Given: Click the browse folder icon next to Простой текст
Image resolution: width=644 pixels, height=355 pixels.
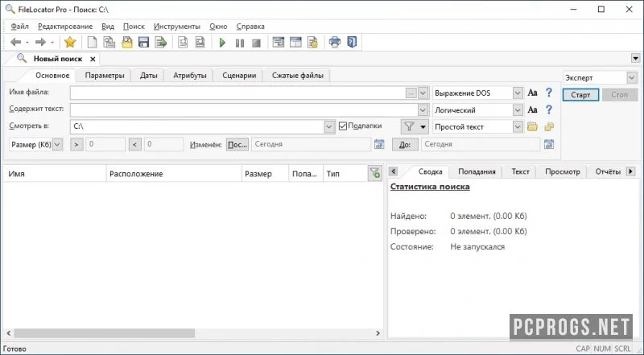Looking at the screenshot, I should tap(532, 126).
